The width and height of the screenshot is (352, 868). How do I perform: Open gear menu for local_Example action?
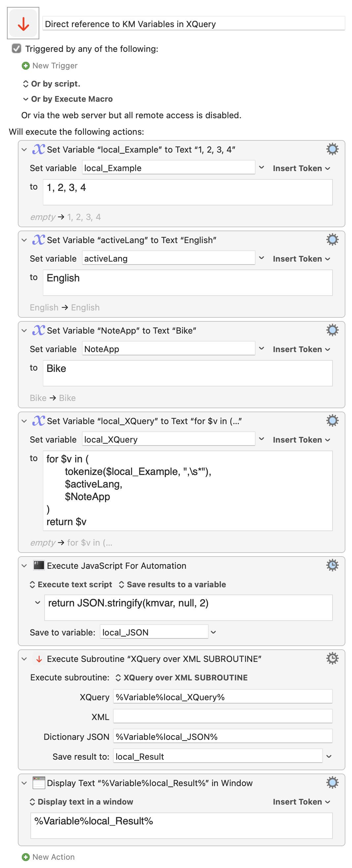tap(332, 149)
